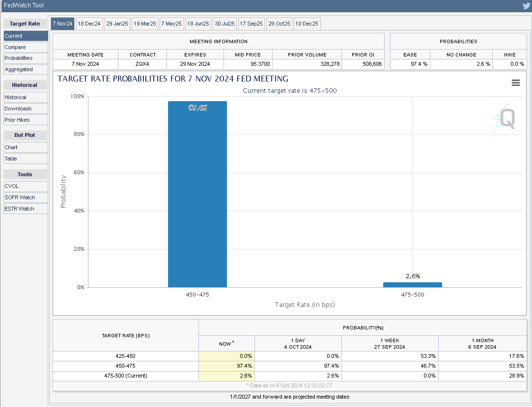532x407 pixels.
Task: Open the 7 May25 meeting tab
Action: tap(171, 24)
